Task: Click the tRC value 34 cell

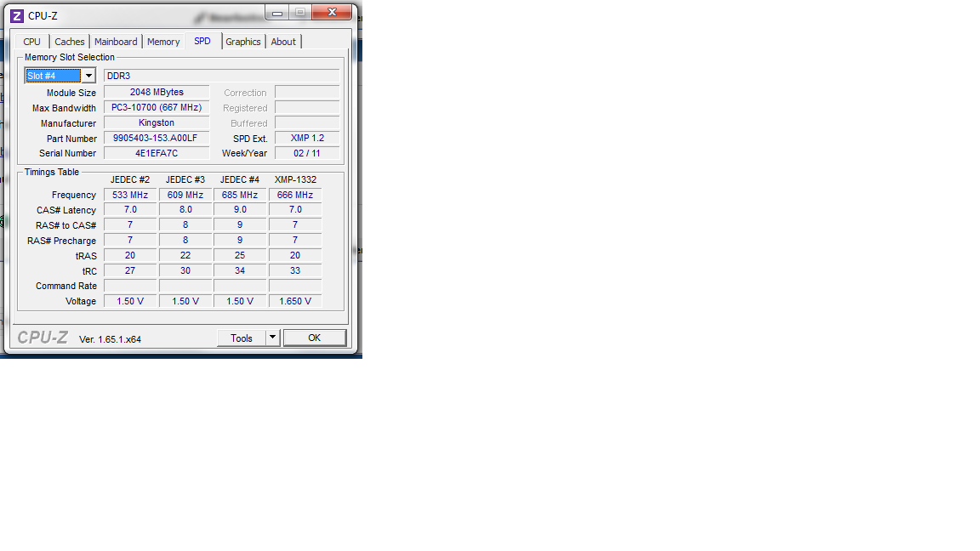Action: [240, 270]
